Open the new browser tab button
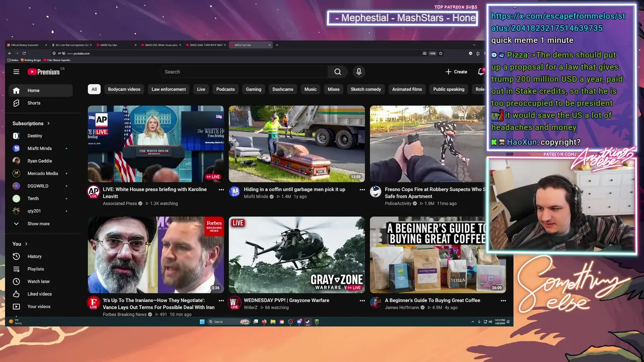The width and height of the screenshot is (644, 362). click(x=277, y=45)
